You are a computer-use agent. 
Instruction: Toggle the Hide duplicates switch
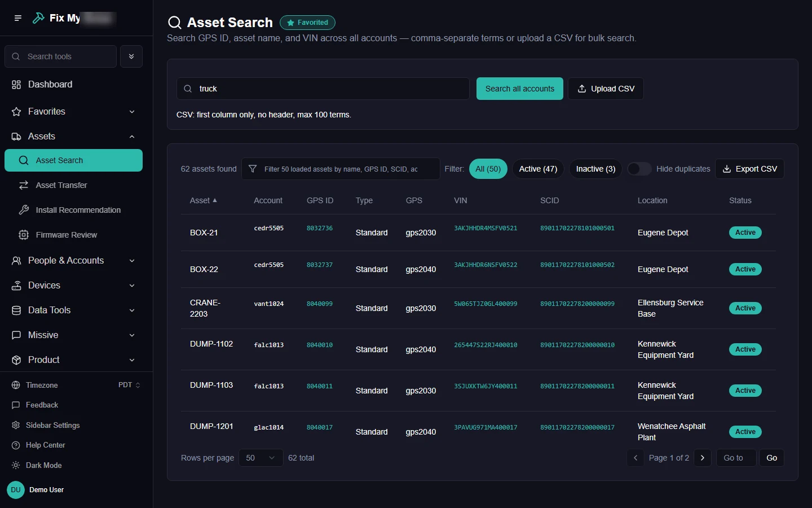coord(639,169)
